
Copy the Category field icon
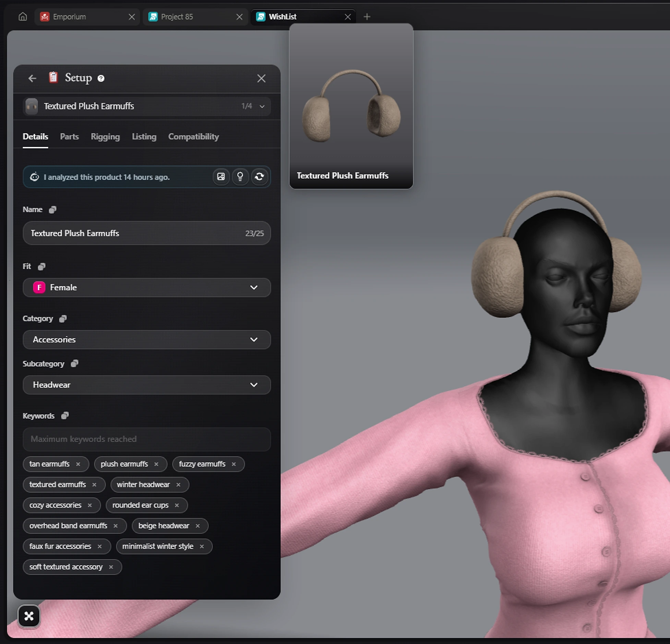point(63,319)
